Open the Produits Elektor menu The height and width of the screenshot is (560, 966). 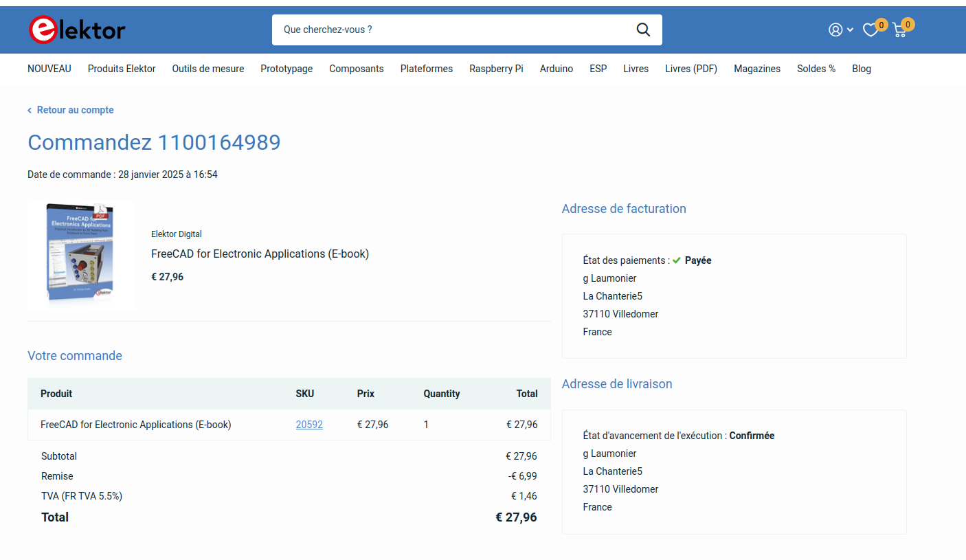point(122,69)
